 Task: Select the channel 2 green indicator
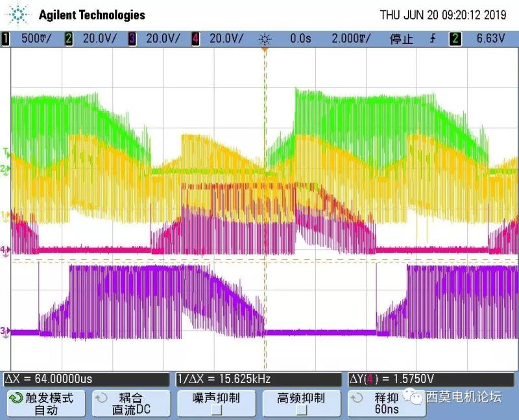pyautogui.click(x=69, y=39)
